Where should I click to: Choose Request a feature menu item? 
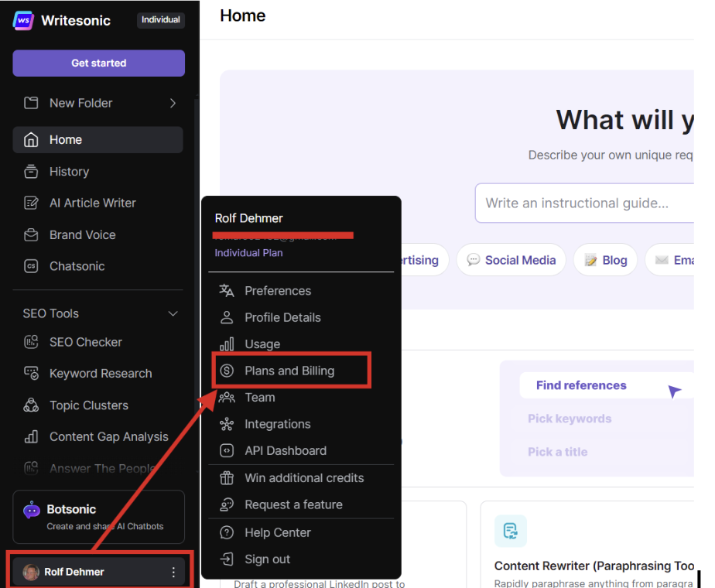301,504
